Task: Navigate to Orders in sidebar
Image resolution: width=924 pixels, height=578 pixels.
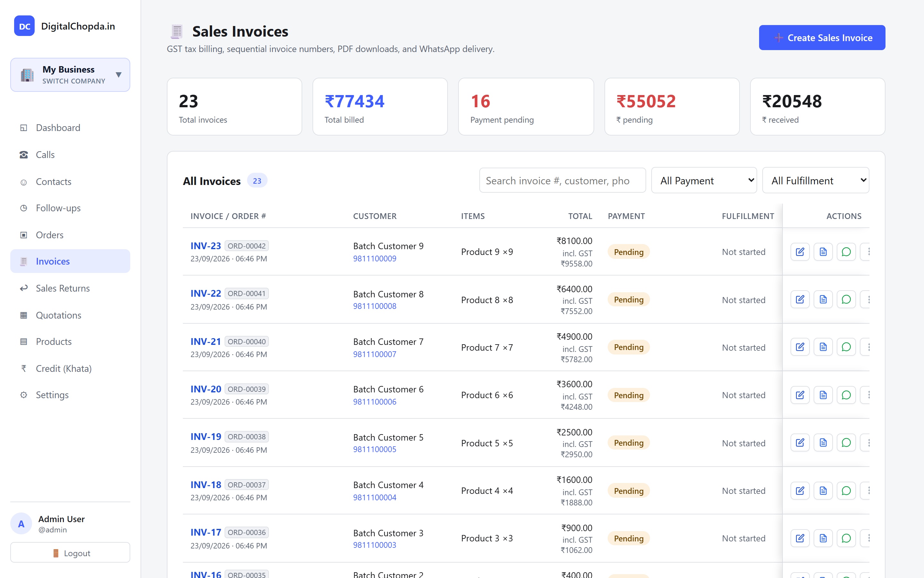Action: coord(70,235)
